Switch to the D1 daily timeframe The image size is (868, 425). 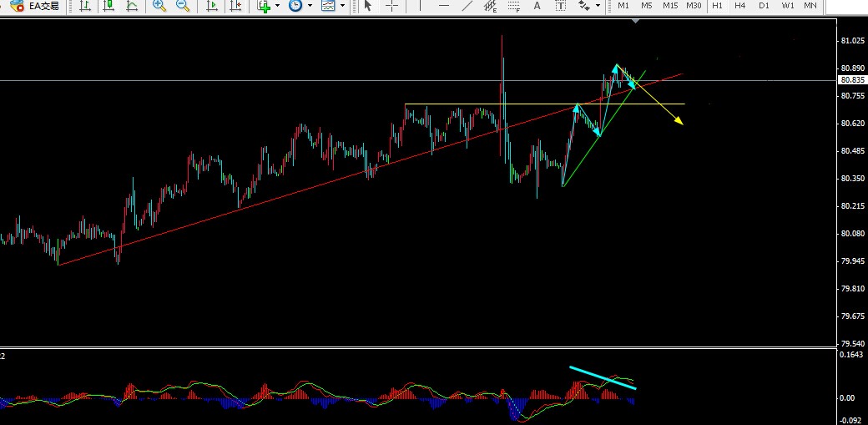(764, 6)
